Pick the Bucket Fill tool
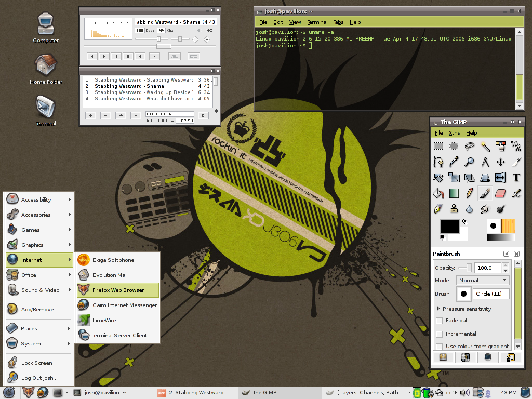Screen dimensions: 532x399 [438, 193]
